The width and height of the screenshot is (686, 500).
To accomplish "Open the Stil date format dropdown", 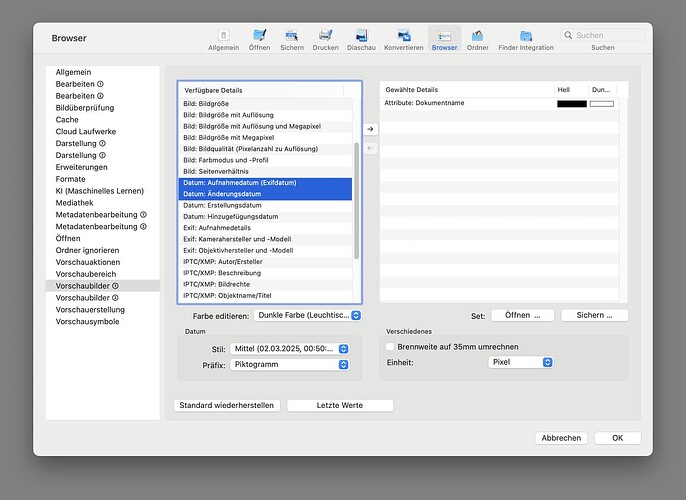I will click(290, 349).
